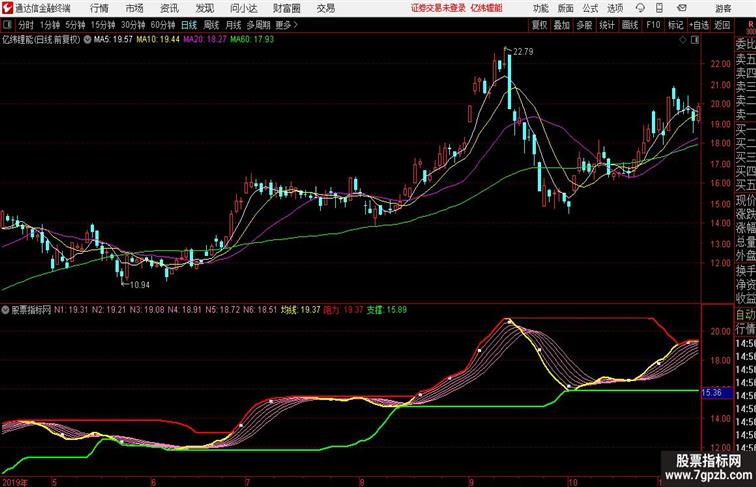Viewport: 756px width, 487px height.
Task: Open the 市场 menu
Action: (x=135, y=8)
